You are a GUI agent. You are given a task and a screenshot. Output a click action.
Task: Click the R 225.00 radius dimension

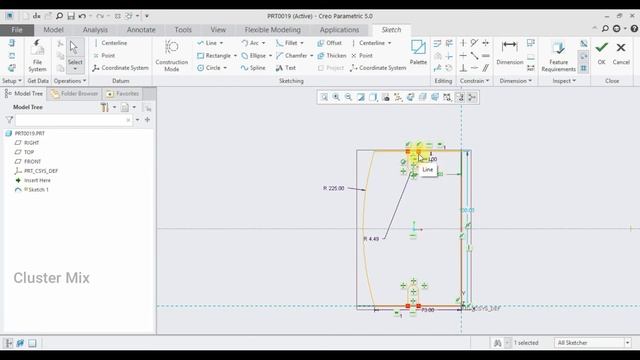333,188
